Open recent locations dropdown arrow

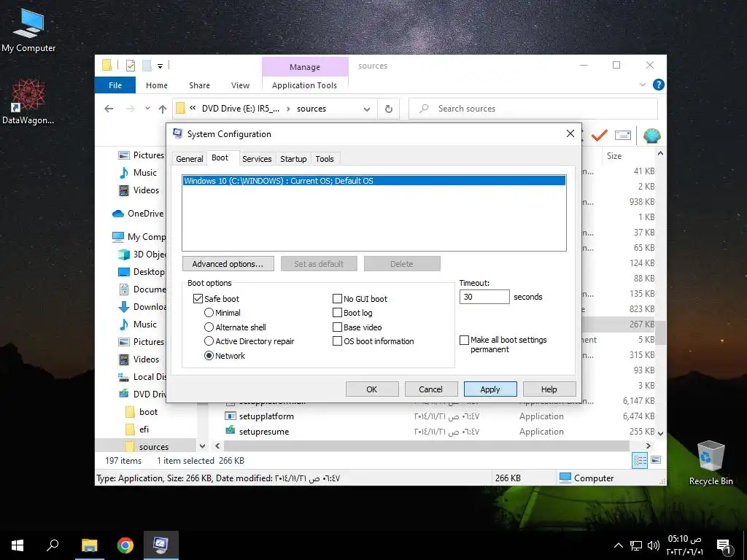click(147, 109)
